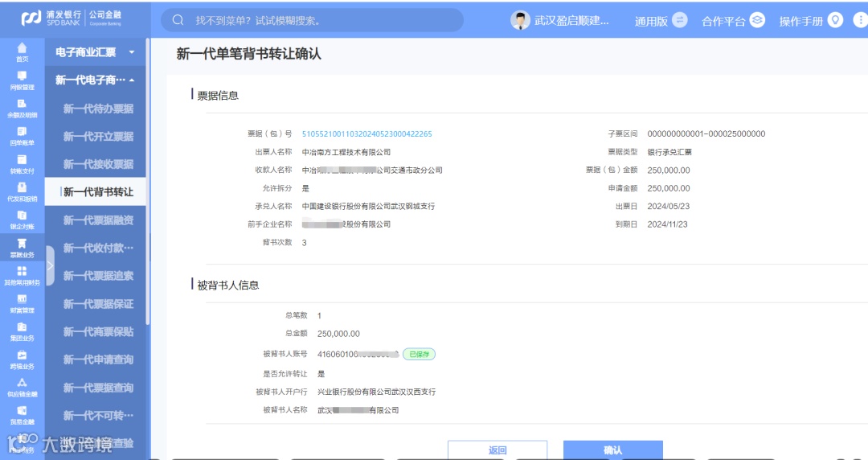Select 新一代票据追索 menu item

click(98, 276)
